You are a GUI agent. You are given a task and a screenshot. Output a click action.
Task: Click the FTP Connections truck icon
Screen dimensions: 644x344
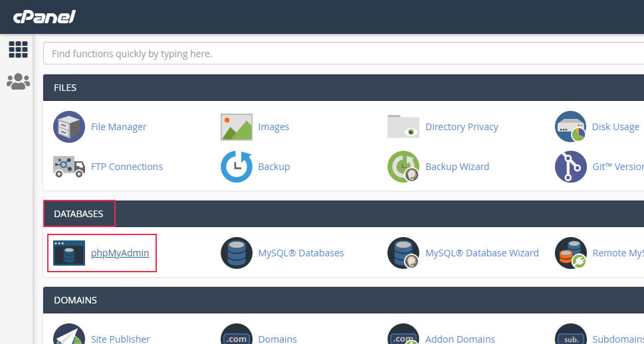69,166
